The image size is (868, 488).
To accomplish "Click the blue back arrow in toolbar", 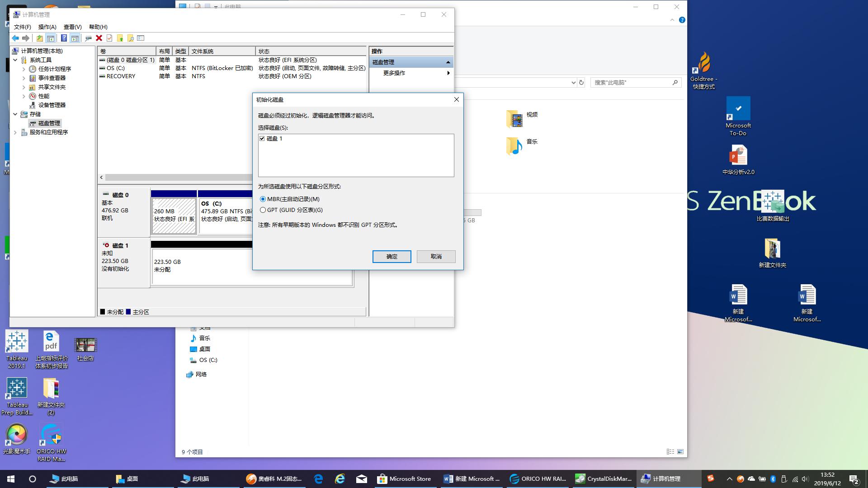I will click(15, 38).
